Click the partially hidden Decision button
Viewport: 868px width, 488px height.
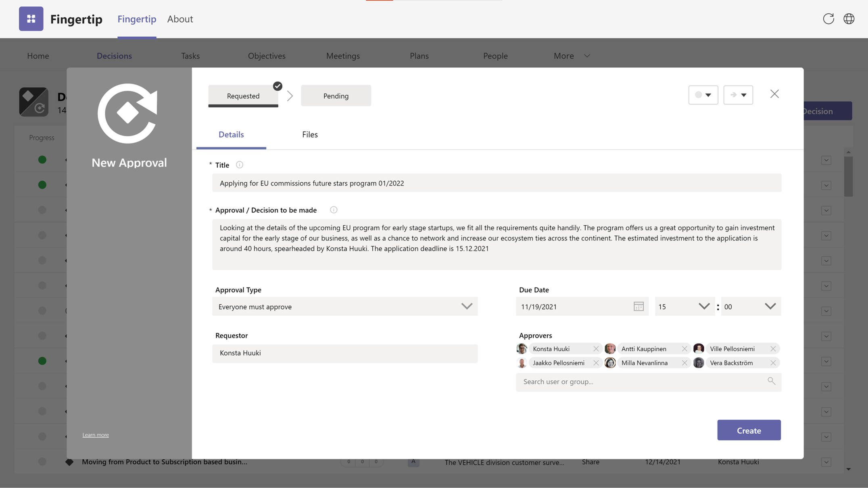click(x=828, y=111)
